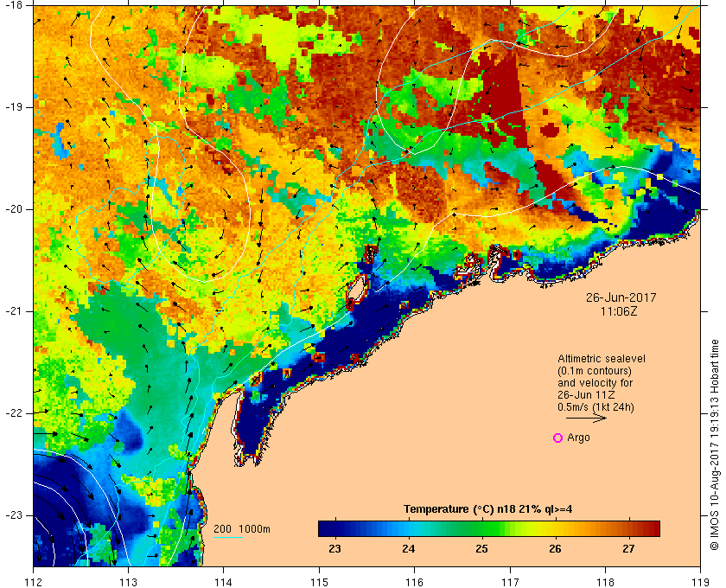726x588 pixels.
Task: Click colorbar tick label 24
Action: point(408,549)
